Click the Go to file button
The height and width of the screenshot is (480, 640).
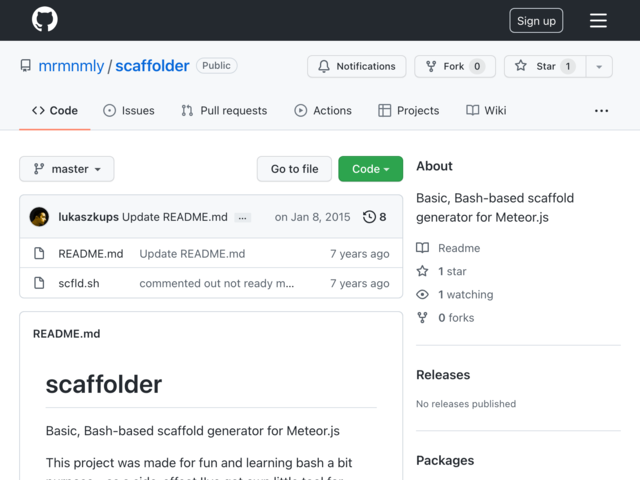point(294,169)
